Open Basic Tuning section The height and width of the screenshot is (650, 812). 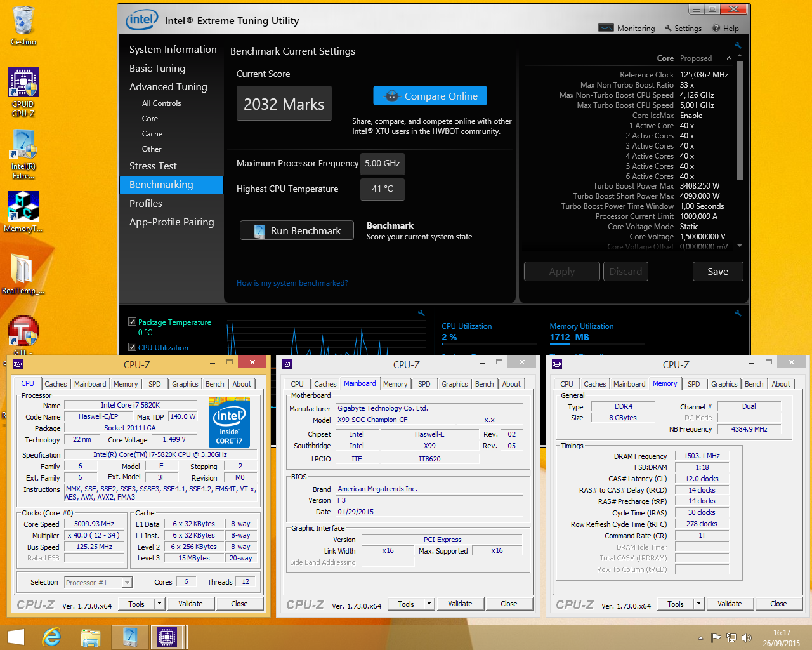pos(157,69)
